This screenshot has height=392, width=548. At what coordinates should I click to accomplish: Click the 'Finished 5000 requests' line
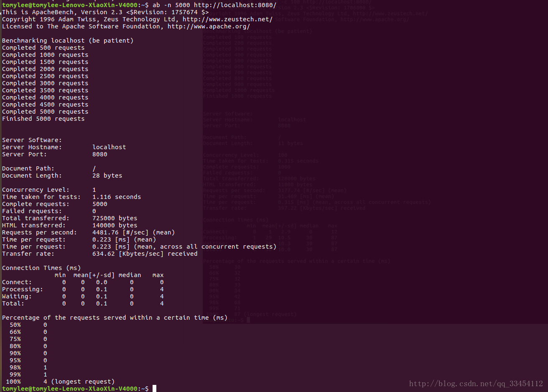pyautogui.click(x=43, y=119)
